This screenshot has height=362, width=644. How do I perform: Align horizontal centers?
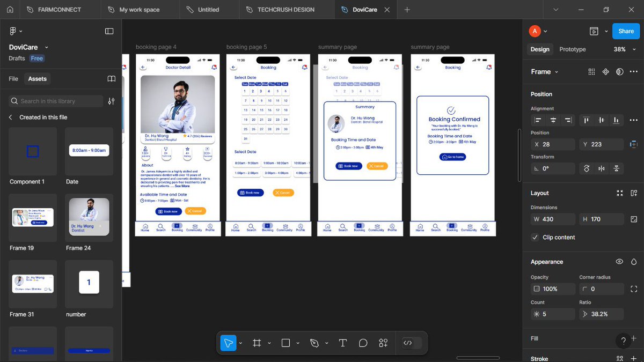tap(553, 120)
